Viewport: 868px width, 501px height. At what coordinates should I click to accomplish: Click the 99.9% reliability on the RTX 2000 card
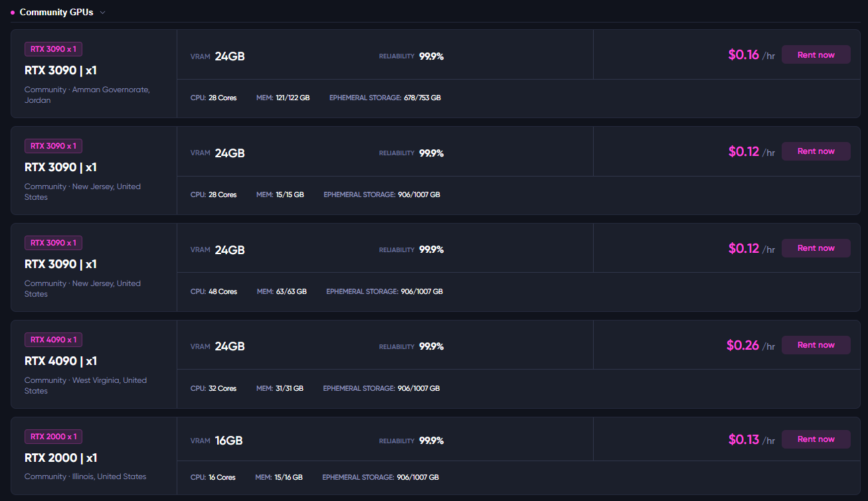[x=432, y=441]
